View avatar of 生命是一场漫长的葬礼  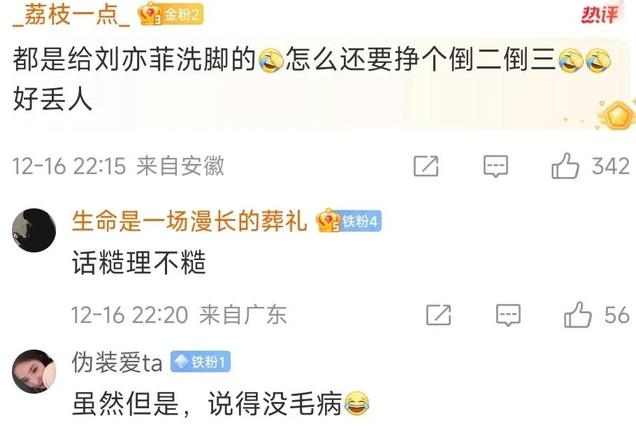click(34, 230)
